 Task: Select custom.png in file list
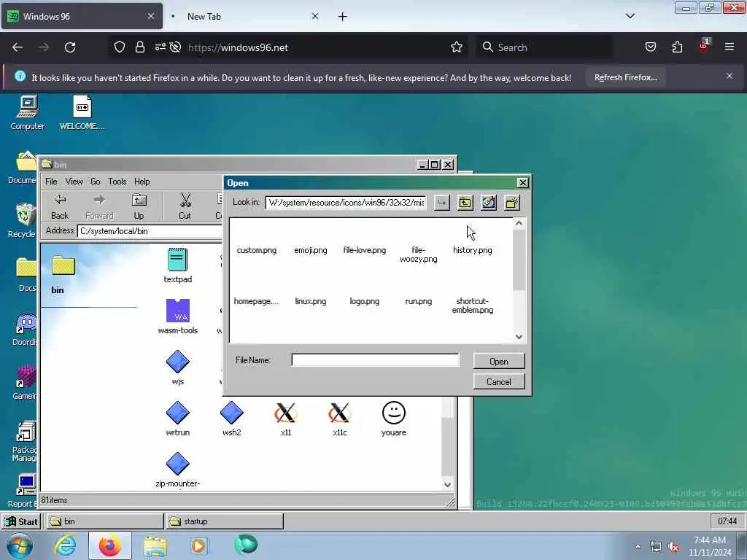pos(256,250)
